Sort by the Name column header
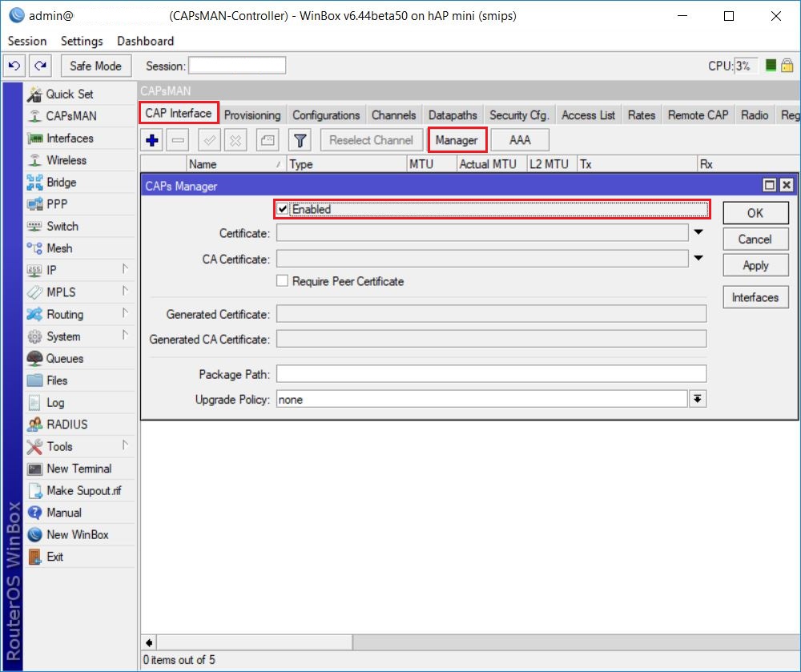The image size is (801, 672). [x=235, y=164]
